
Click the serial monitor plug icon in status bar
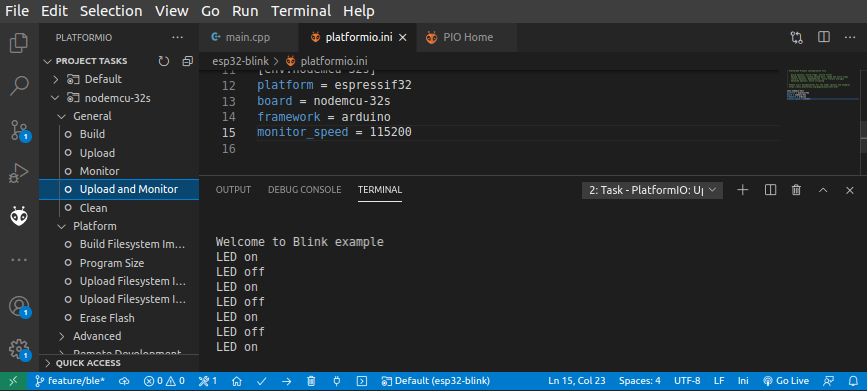336,380
